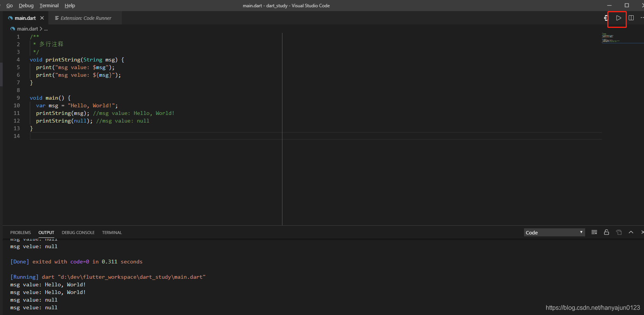Viewport: 644px width, 315px height.
Task: Open the Terminal menu
Action: (49, 5)
